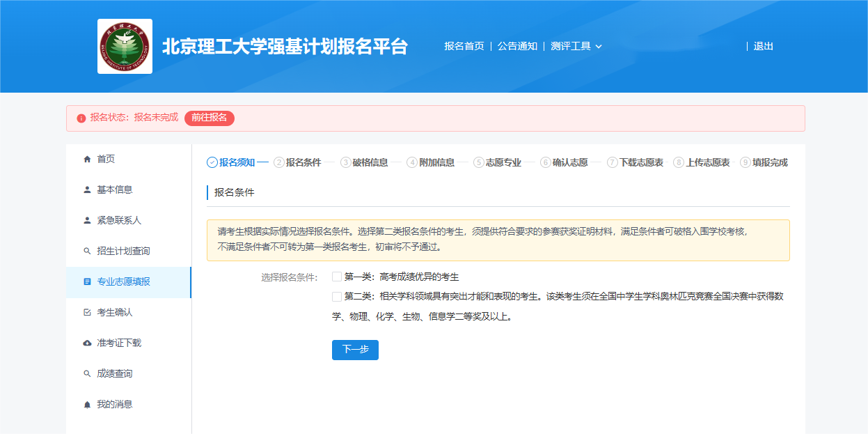Click the 第一类：高考成绩优异的考生 label text
This screenshot has width=868, height=434.
coord(402,277)
